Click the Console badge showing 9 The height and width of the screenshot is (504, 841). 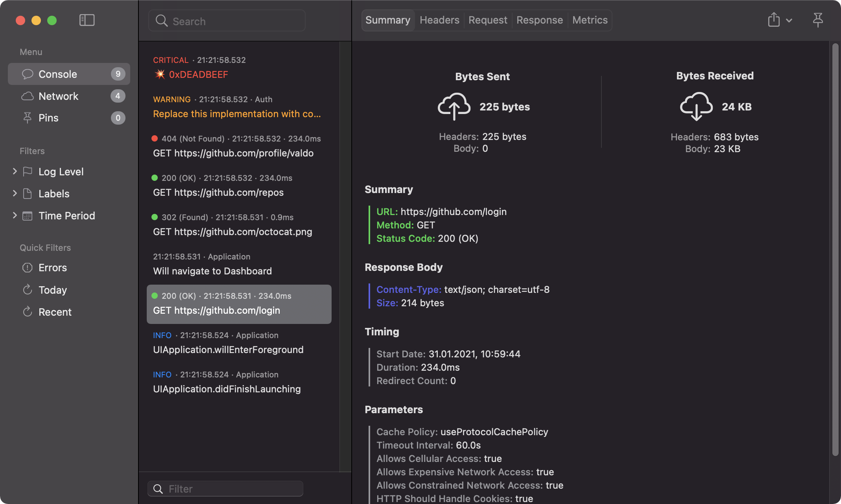[118, 74]
